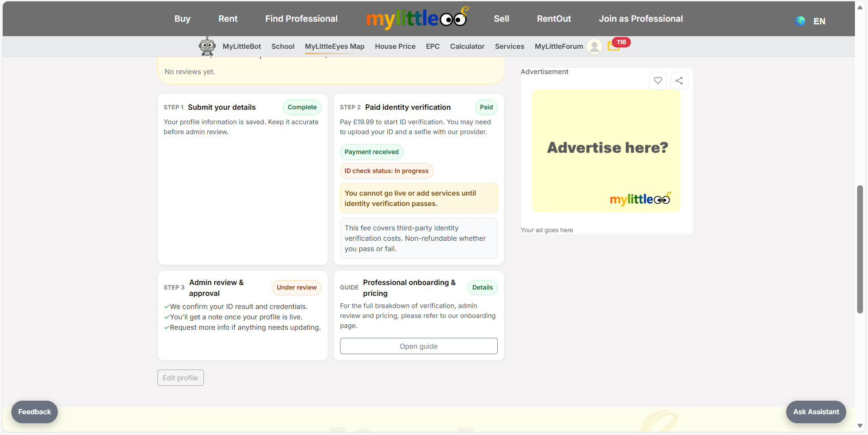Click the globe language icon

800,21
